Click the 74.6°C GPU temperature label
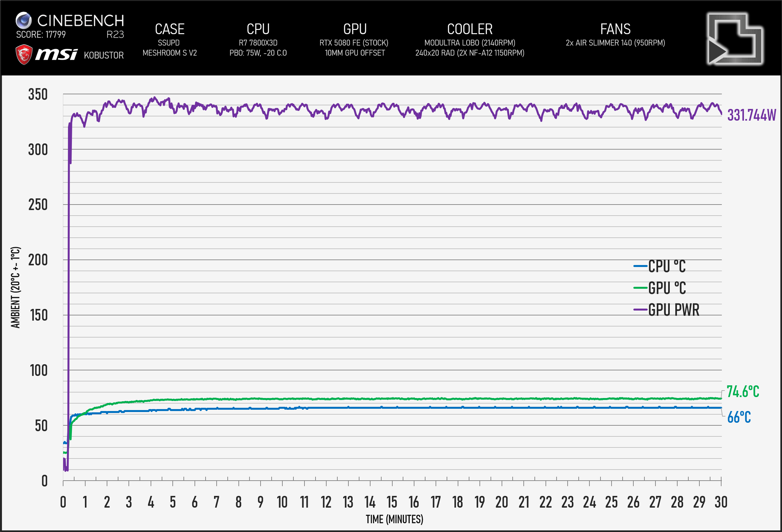782x532 pixels. [743, 392]
